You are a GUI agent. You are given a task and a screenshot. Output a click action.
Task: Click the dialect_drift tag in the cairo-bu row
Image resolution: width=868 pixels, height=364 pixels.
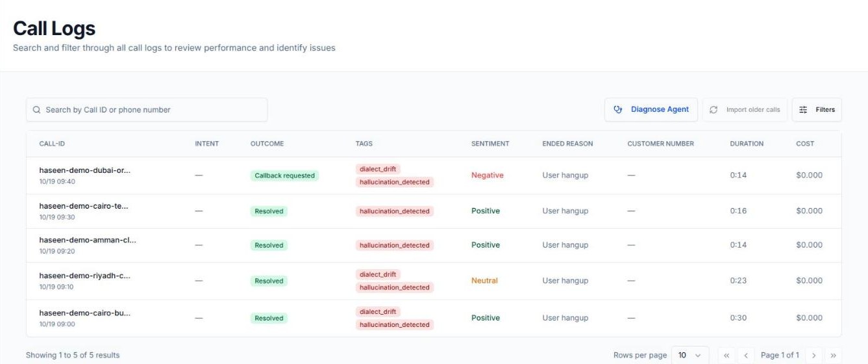pyautogui.click(x=378, y=311)
